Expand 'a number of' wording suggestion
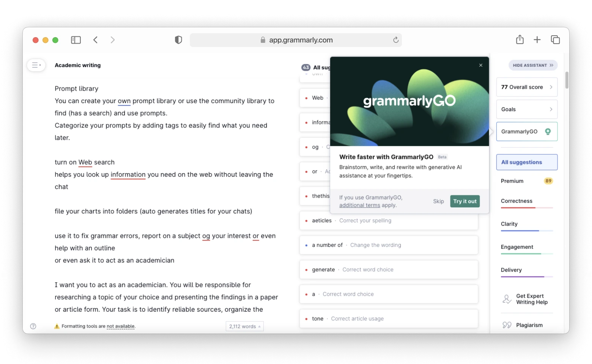Viewport: 592px width, 364px height. tap(389, 245)
